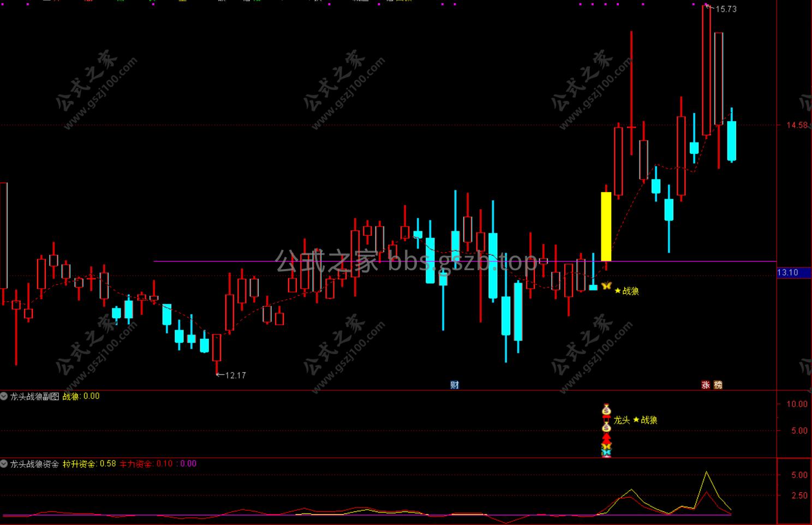Image resolution: width=812 pixels, height=525 pixels.
Task: Click the orange 榜 marker icon
Action: [x=718, y=385]
